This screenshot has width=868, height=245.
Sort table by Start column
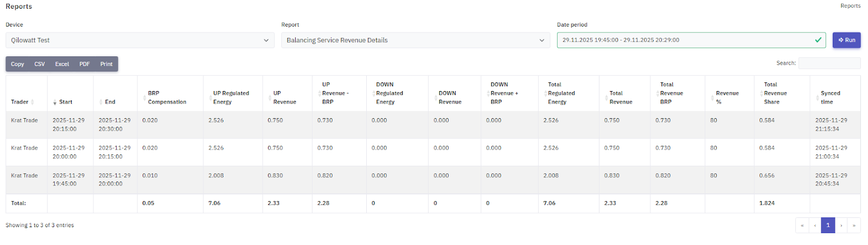pyautogui.click(x=65, y=102)
